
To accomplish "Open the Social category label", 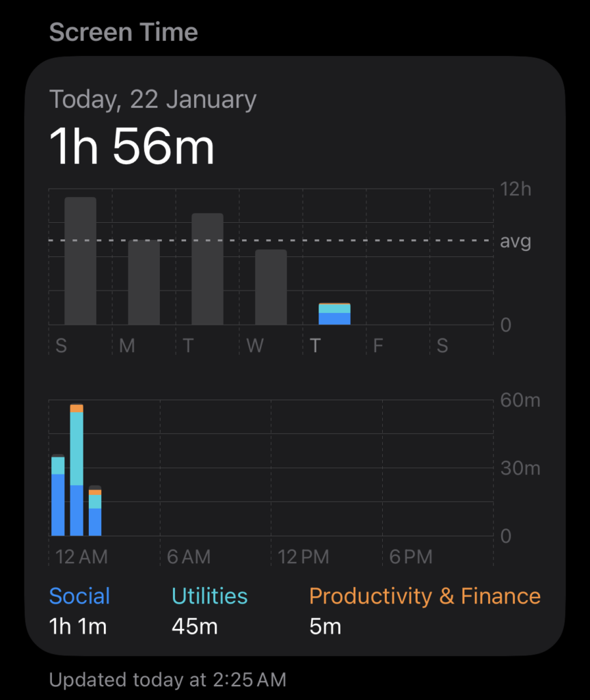I will coord(79,596).
